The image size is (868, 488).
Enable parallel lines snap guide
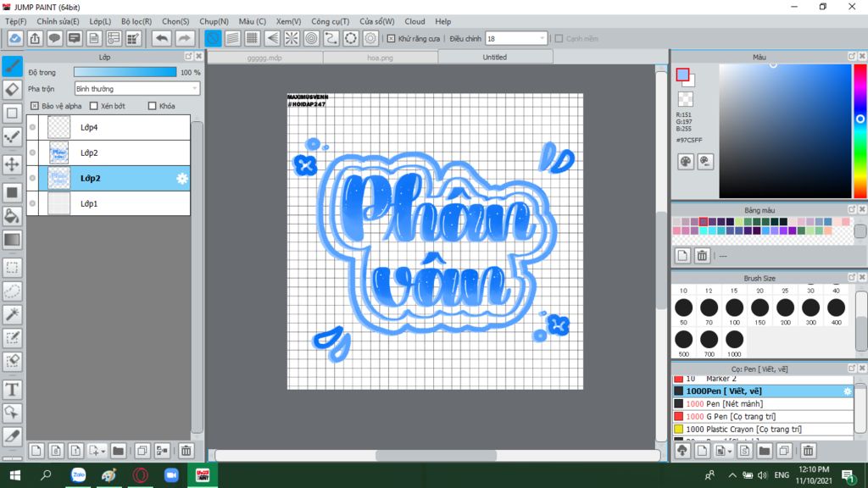pos(232,38)
